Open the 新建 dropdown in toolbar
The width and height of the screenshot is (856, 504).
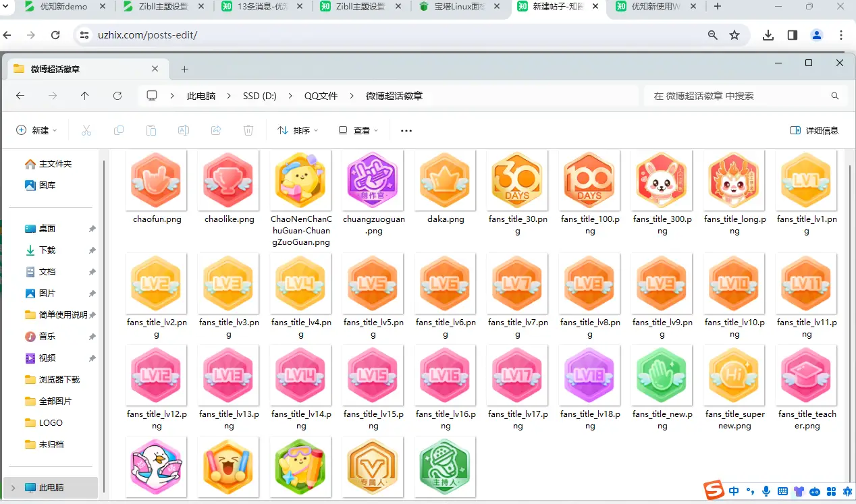(x=37, y=130)
